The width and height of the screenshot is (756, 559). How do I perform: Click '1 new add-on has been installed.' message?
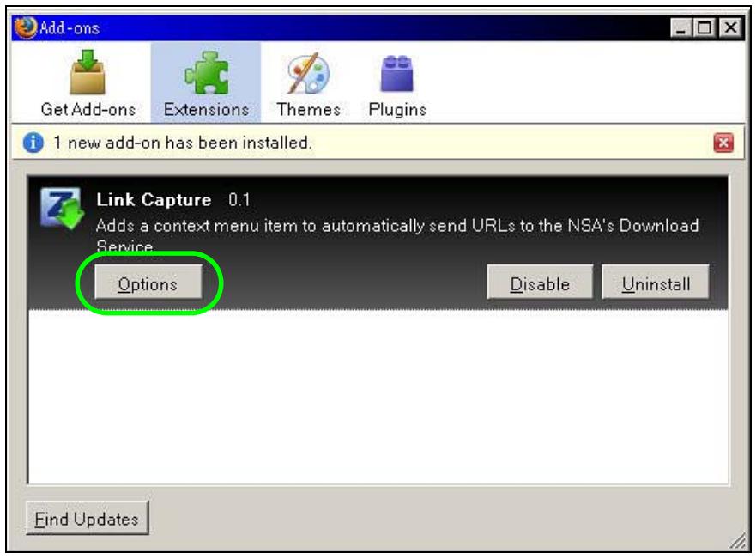182,143
